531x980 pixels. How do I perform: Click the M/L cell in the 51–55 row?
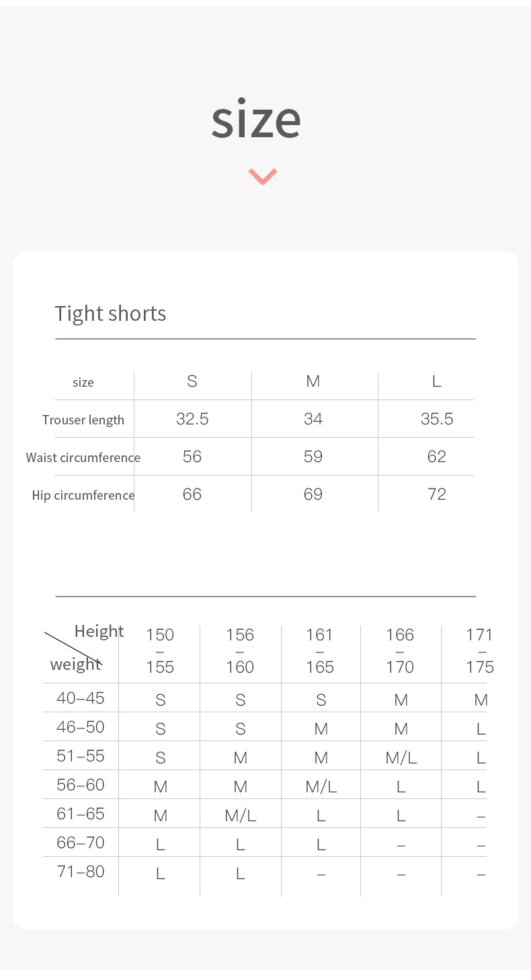pyautogui.click(x=401, y=758)
